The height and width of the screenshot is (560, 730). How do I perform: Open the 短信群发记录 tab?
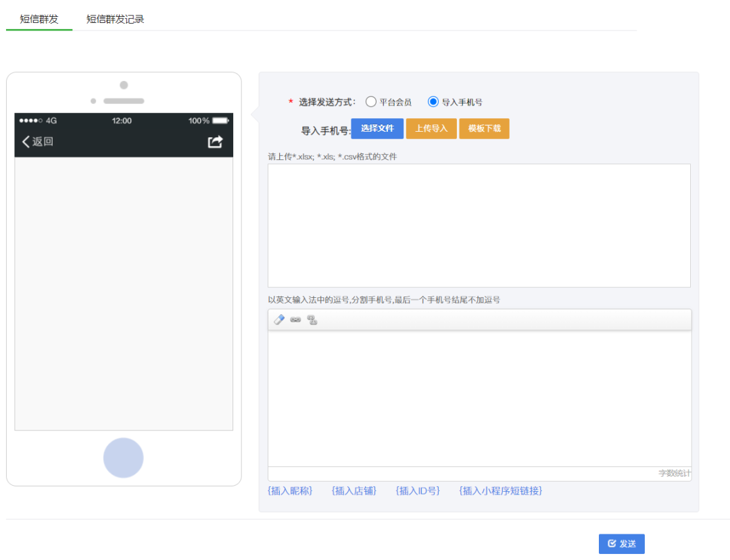[x=116, y=19]
